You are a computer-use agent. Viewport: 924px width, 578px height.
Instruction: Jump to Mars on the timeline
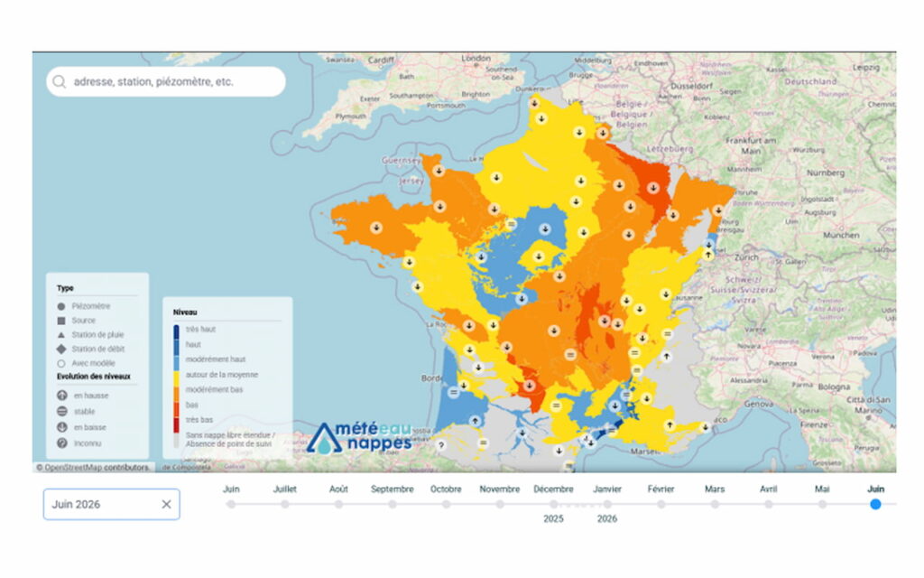tap(715, 504)
